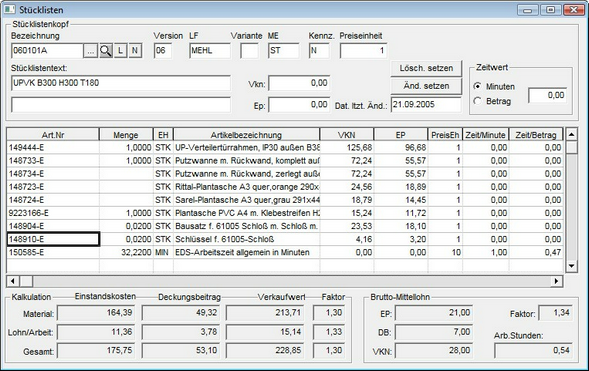Click the Artikelbezeichnung column header
Screen dimensions: 589x371
point(246,135)
